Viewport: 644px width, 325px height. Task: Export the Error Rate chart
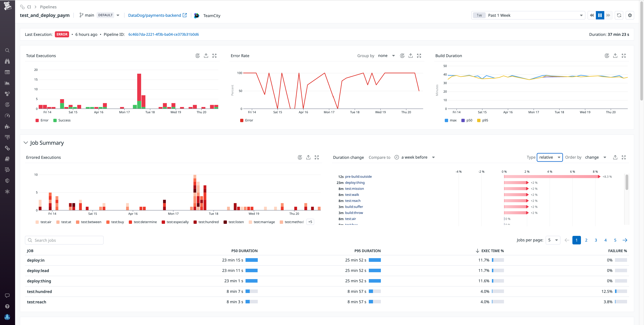411,55
